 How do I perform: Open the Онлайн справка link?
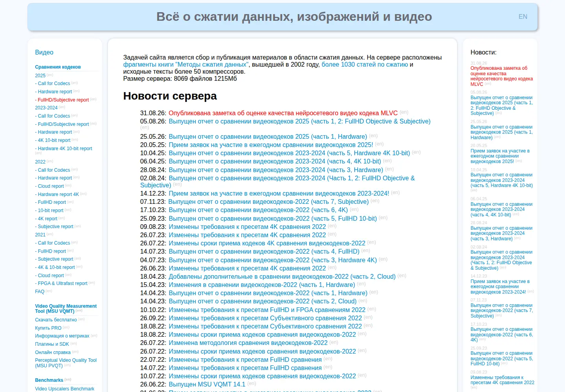click(x=53, y=352)
